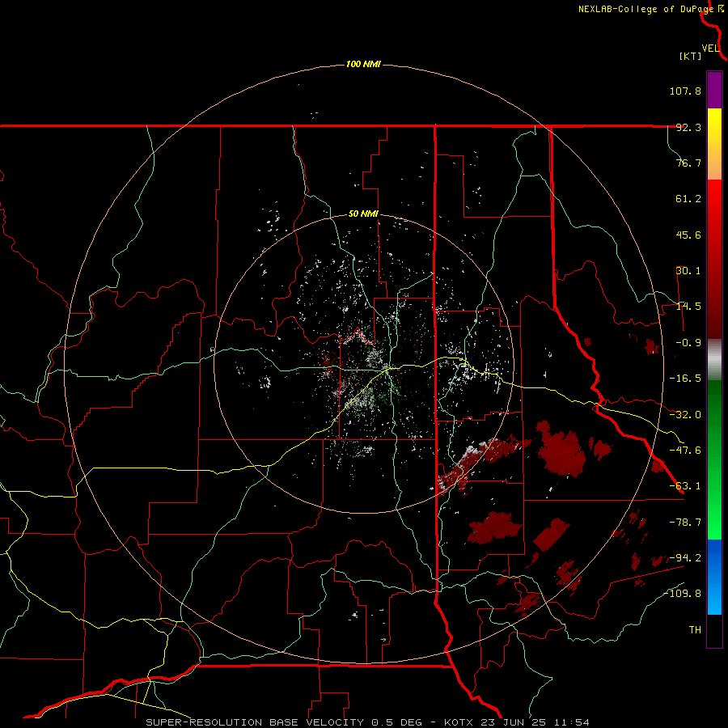Click the purple color band of legend
The image size is (728, 728).
click(714, 90)
